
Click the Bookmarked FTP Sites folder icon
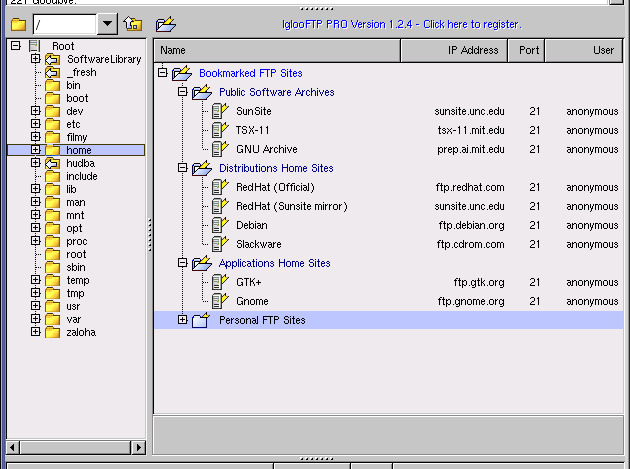point(182,73)
